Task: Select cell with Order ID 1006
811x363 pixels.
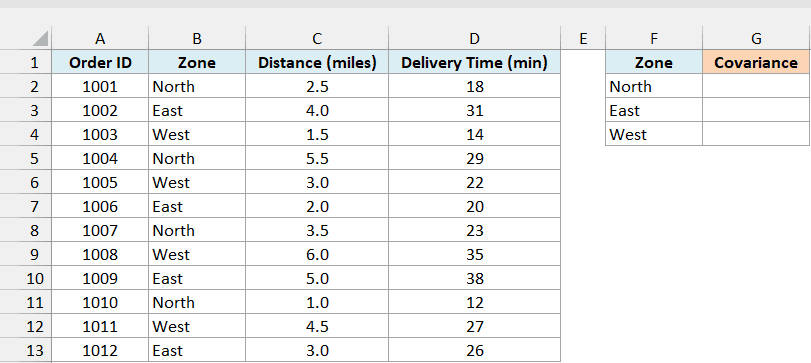Action: coord(100,206)
